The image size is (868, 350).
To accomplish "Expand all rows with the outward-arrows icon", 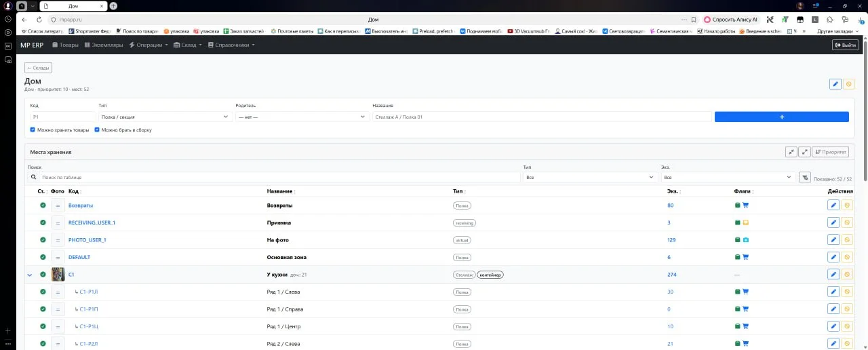I will (804, 152).
